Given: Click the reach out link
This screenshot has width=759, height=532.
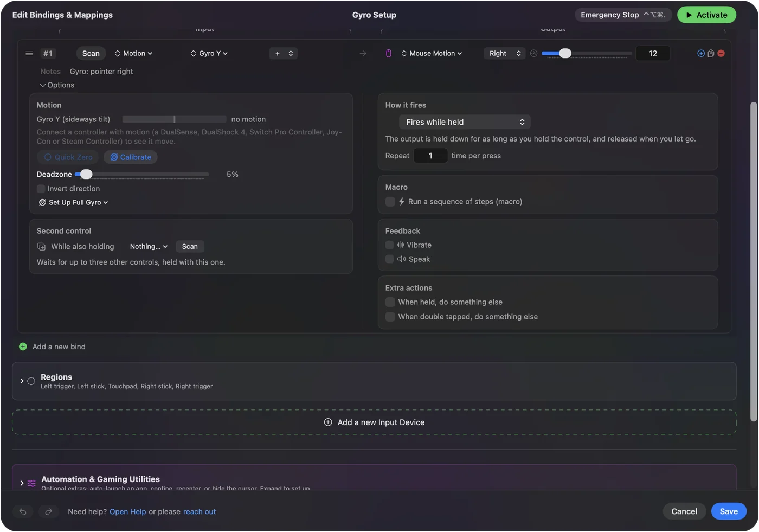Looking at the screenshot, I should tap(200, 511).
